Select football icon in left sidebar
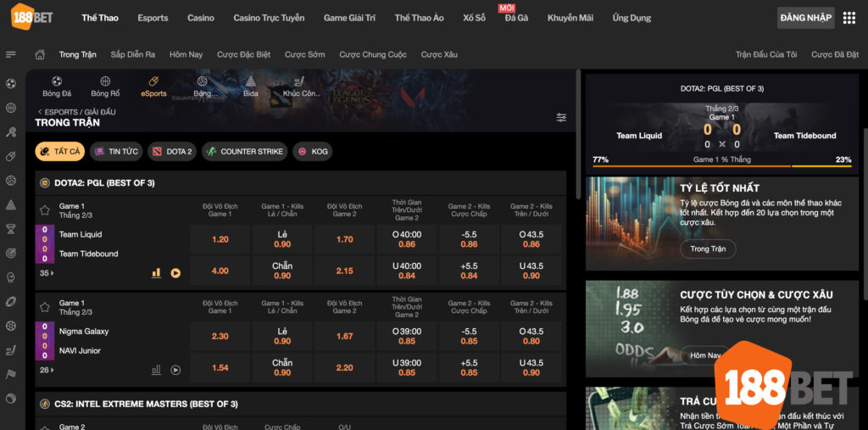This screenshot has height=430, width=868. pyautogui.click(x=10, y=84)
